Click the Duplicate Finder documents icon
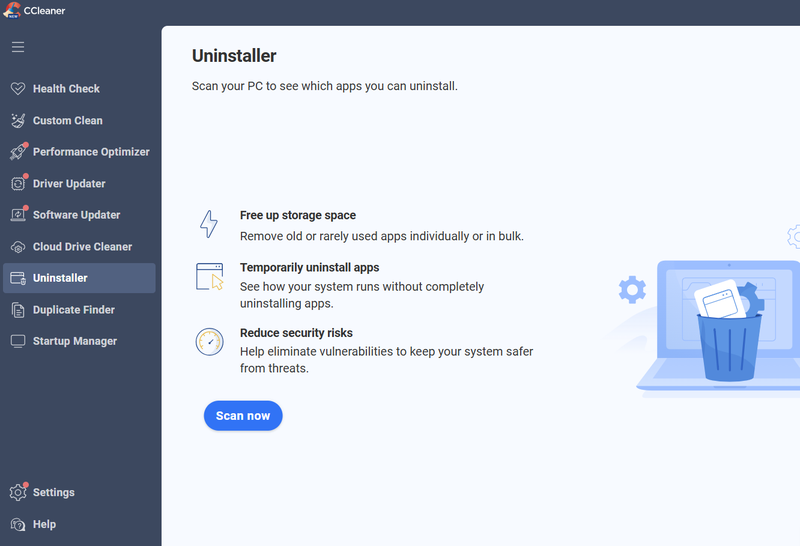 click(x=18, y=310)
